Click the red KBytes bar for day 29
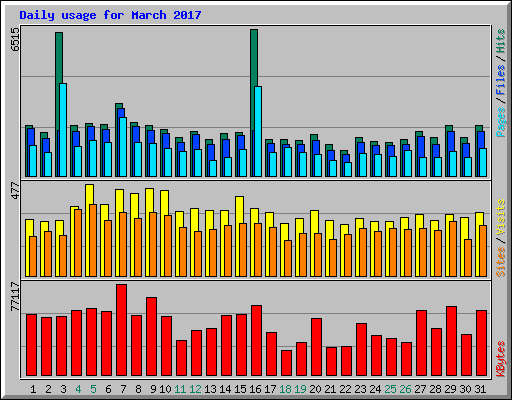 coord(452,341)
